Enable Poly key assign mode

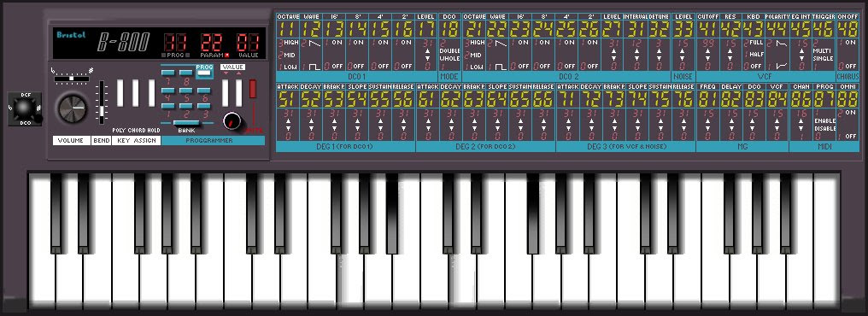[120, 93]
